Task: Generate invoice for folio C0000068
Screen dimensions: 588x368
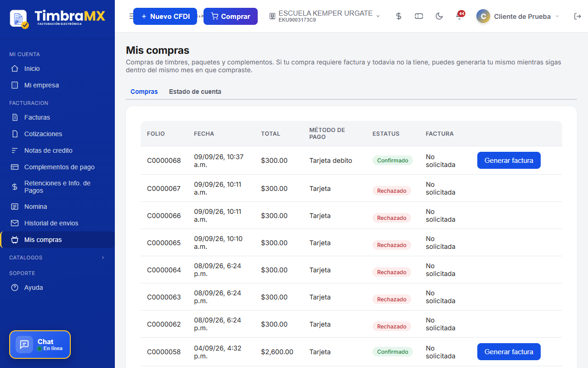Action: click(509, 161)
